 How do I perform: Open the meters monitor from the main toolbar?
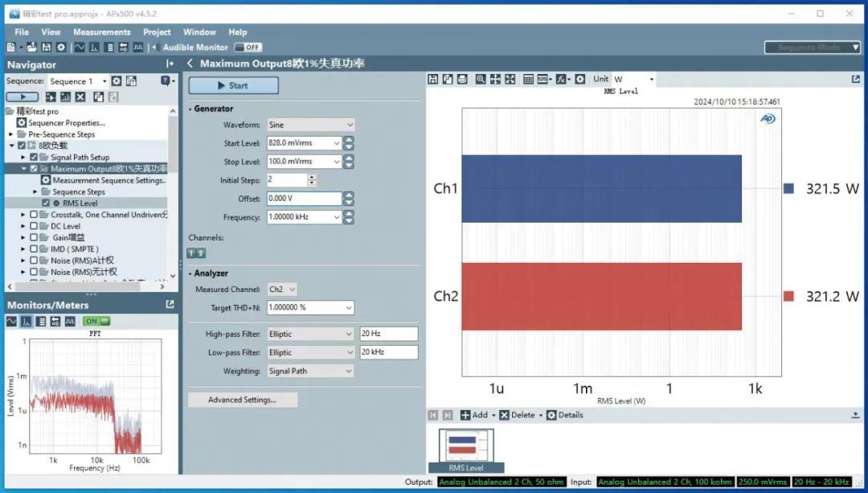(x=109, y=47)
